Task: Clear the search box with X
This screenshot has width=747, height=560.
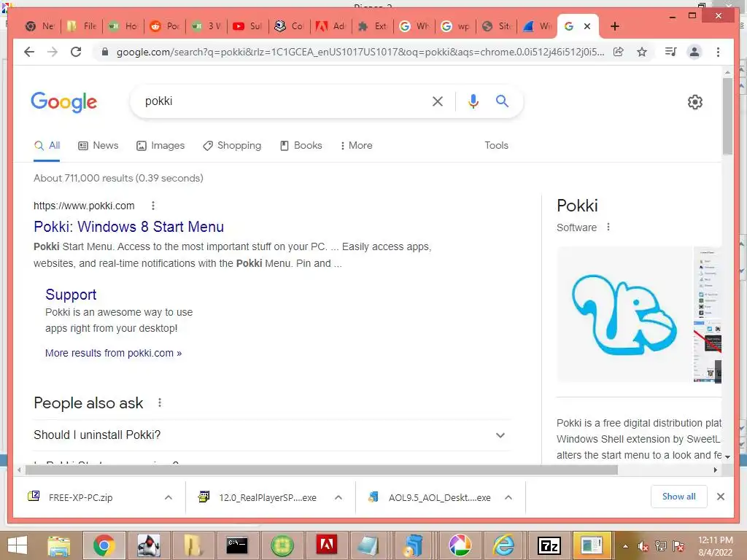Action: (x=438, y=101)
